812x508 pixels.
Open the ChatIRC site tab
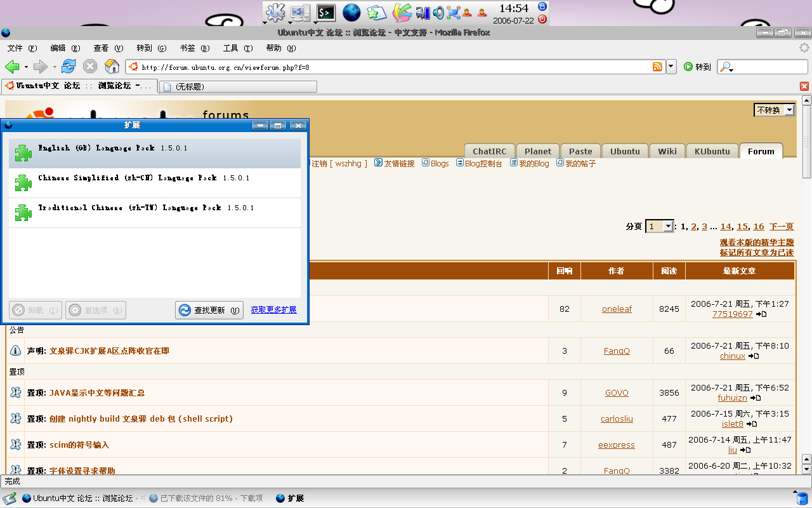coord(490,151)
